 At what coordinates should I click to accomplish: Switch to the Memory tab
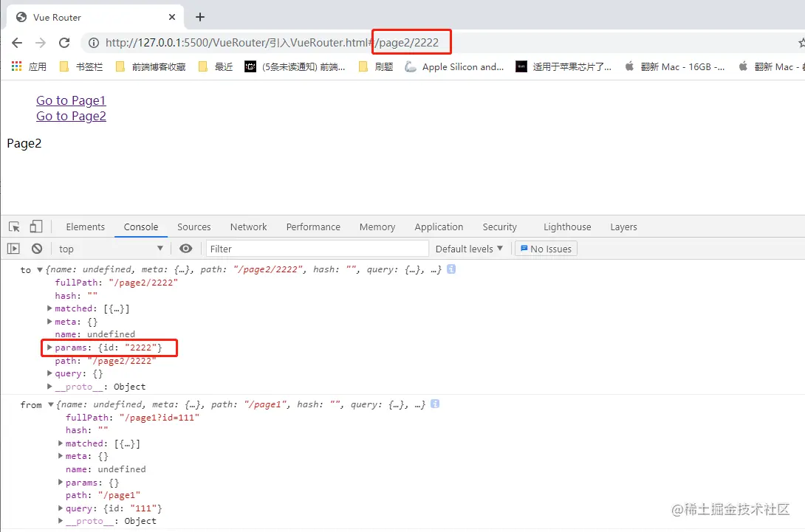tap(377, 227)
